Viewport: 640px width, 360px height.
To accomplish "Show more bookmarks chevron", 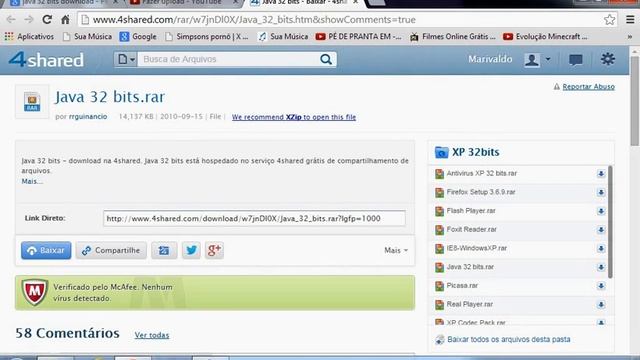I will (x=630, y=37).
